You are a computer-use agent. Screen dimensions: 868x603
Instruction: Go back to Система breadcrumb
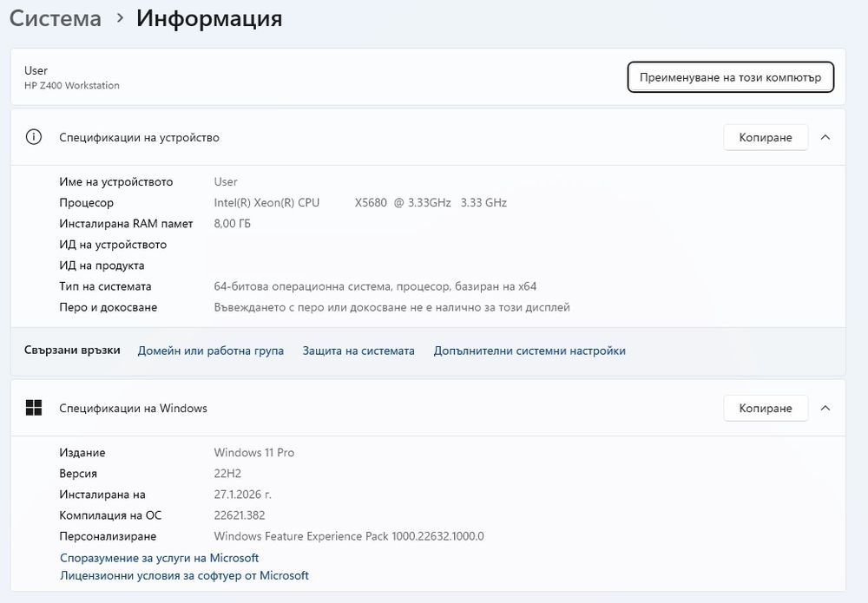[x=56, y=18]
